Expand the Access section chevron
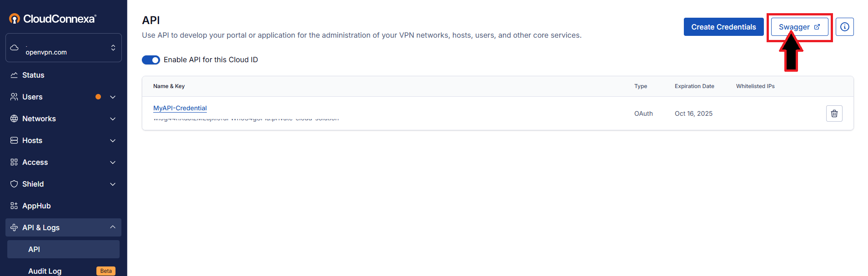868x276 pixels. (113, 163)
